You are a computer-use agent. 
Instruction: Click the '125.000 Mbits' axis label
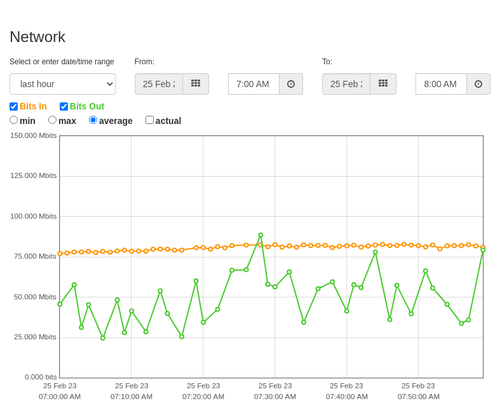[33, 176]
